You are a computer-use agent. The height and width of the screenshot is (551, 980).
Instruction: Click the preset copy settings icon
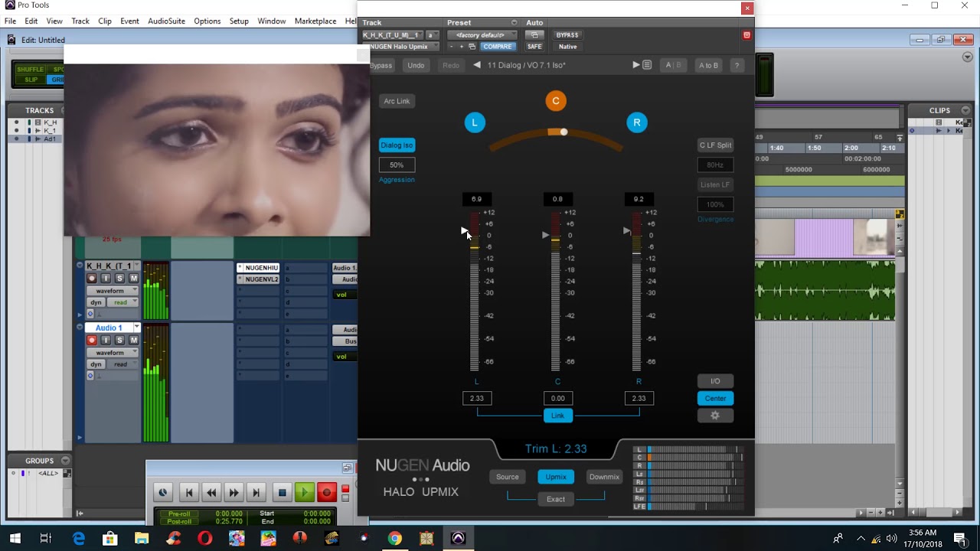click(x=472, y=47)
